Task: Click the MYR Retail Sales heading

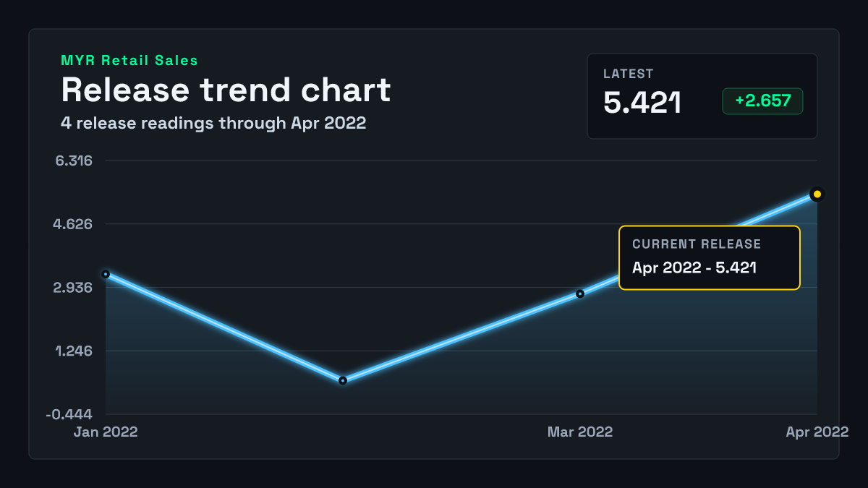Action: pos(129,61)
